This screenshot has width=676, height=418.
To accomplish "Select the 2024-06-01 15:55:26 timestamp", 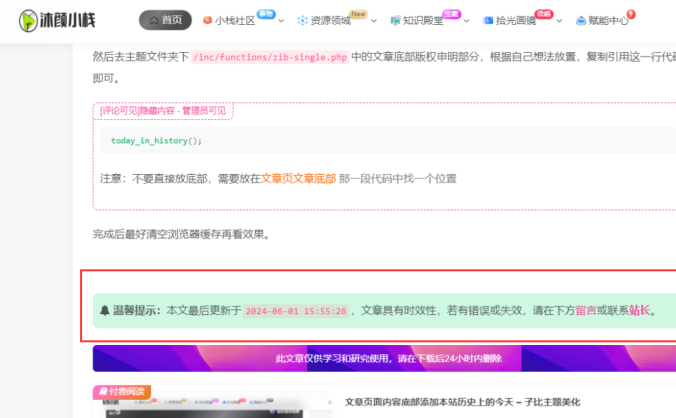I will [296, 311].
